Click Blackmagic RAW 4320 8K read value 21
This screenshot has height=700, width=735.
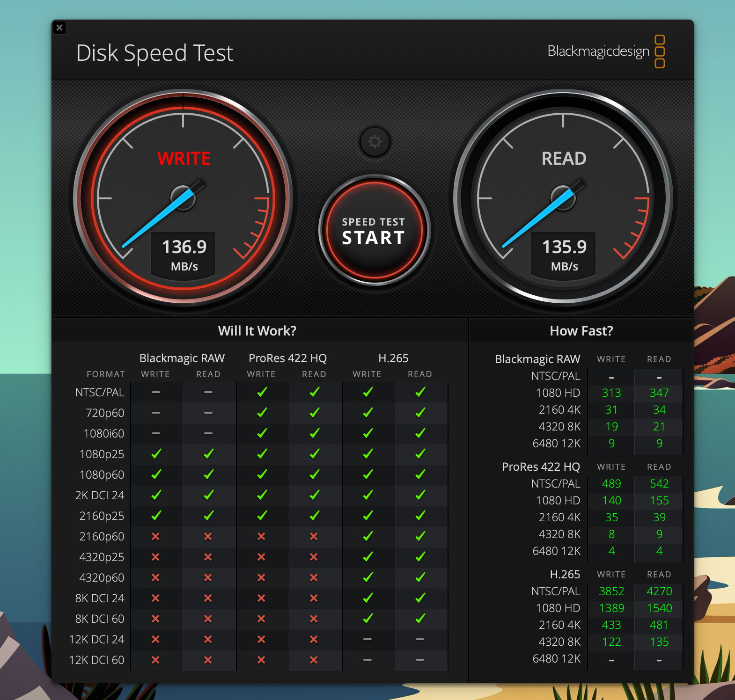pos(659,427)
